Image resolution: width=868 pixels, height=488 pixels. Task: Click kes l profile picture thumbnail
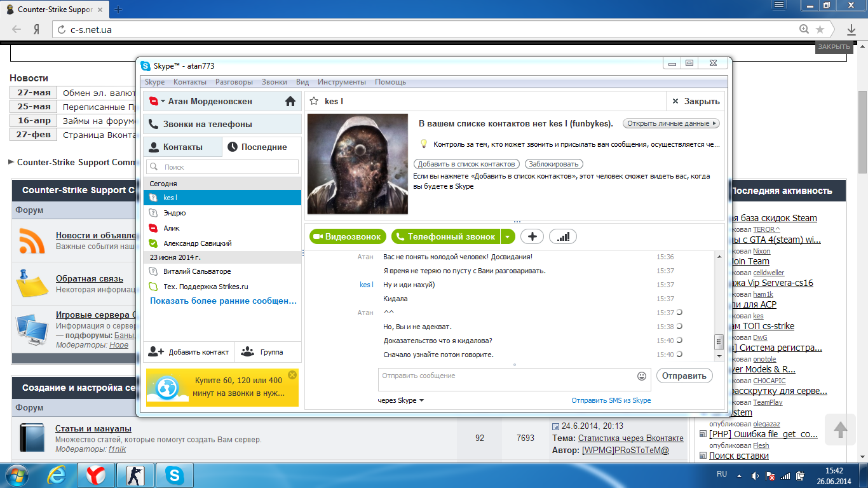click(358, 164)
